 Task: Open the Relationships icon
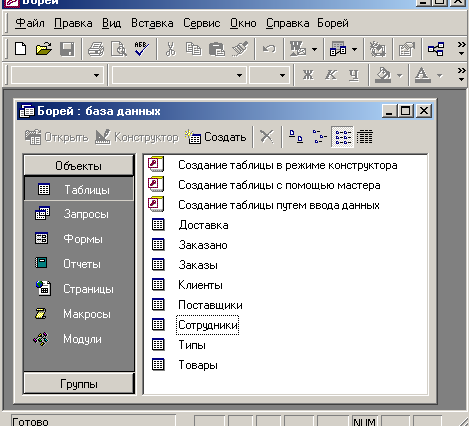coord(436,49)
